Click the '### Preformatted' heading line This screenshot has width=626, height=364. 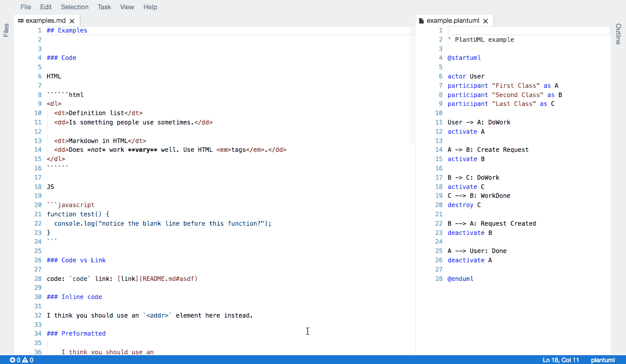pyautogui.click(x=76, y=333)
